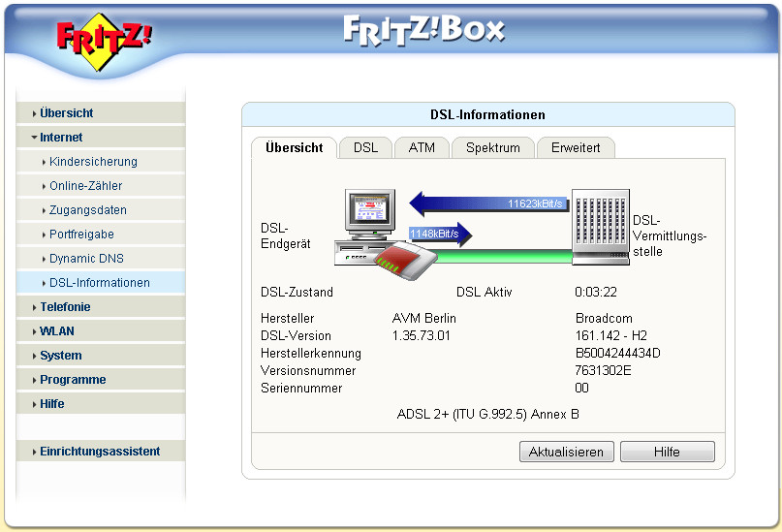Open the Spektrum tab
The height and width of the screenshot is (532, 782).
tap(492, 148)
